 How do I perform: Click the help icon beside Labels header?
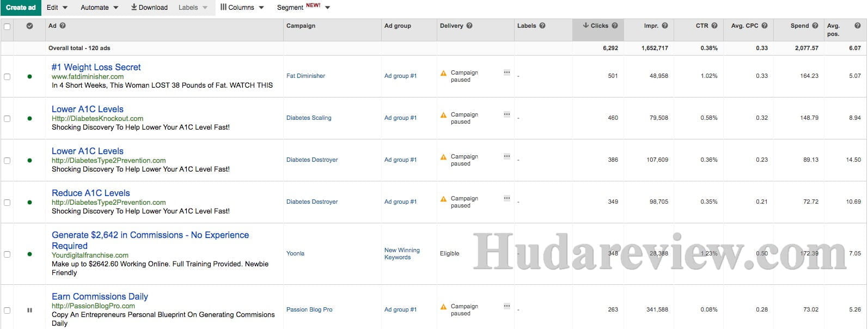coord(542,26)
